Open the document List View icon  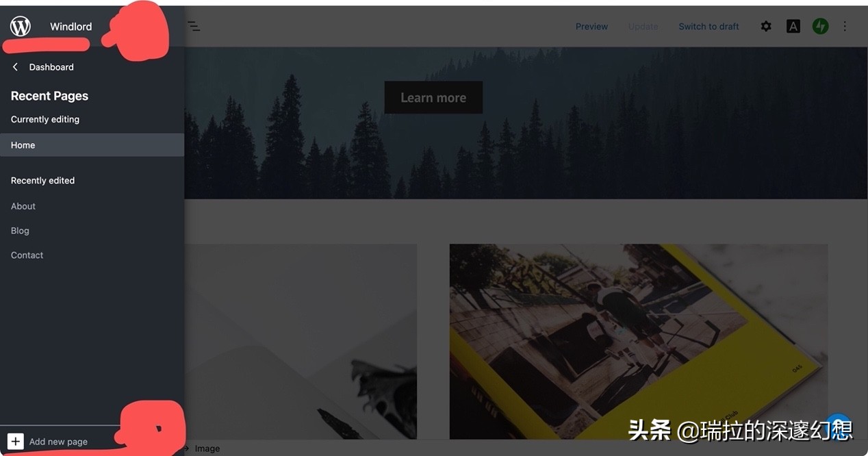(194, 25)
